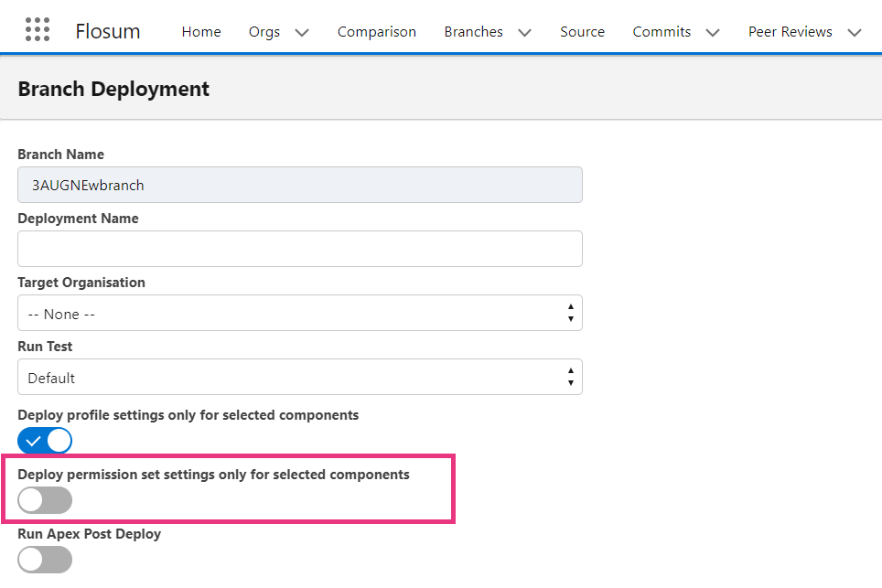Open the Peer Reviews tab label
The width and height of the screenshot is (882, 588).
791,31
